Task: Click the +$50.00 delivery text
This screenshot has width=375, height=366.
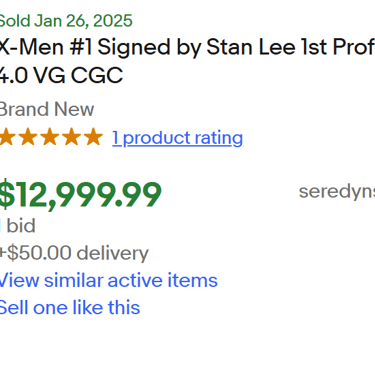Action: 74,253
